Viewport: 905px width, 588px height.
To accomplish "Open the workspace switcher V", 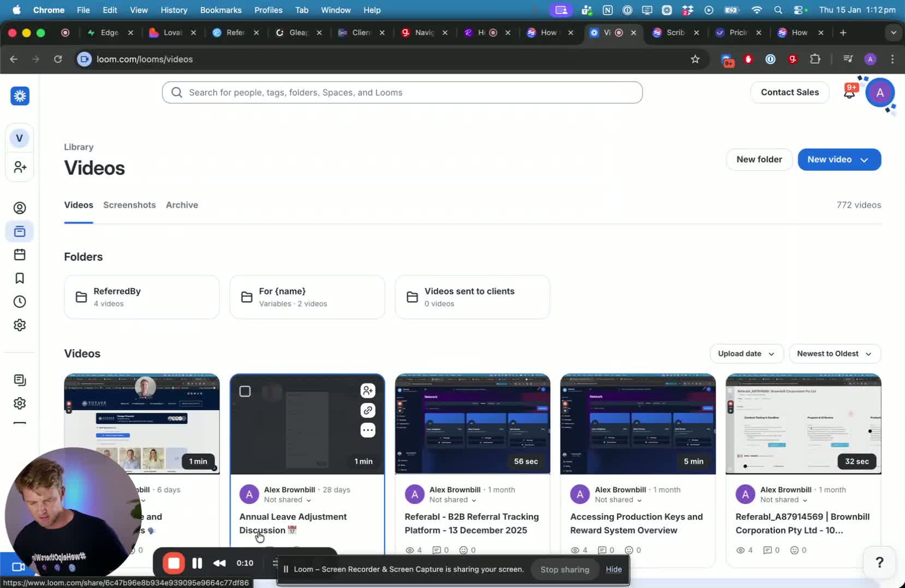I will tap(20, 138).
